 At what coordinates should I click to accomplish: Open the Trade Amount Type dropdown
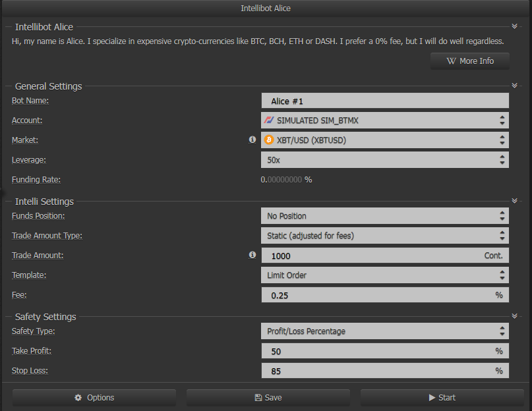coord(385,236)
